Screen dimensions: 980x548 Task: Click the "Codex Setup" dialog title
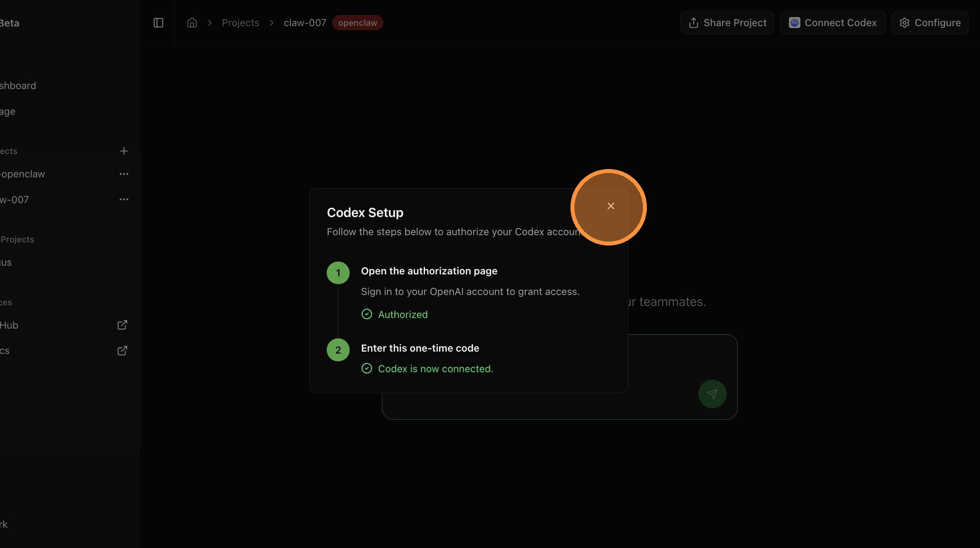coord(365,213)
